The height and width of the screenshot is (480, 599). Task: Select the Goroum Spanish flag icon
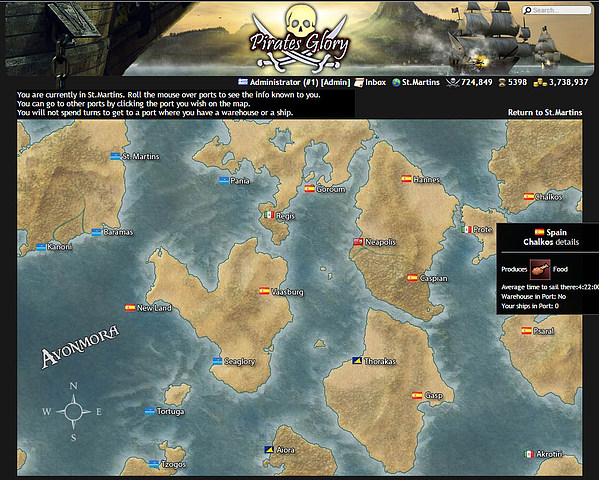[309, 188]
